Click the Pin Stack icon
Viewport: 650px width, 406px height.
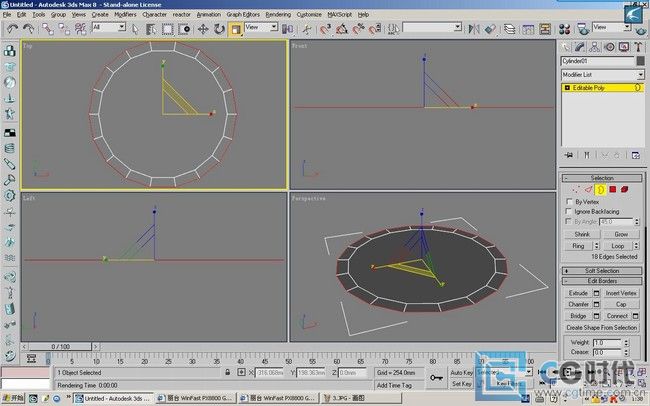(569, 155)
